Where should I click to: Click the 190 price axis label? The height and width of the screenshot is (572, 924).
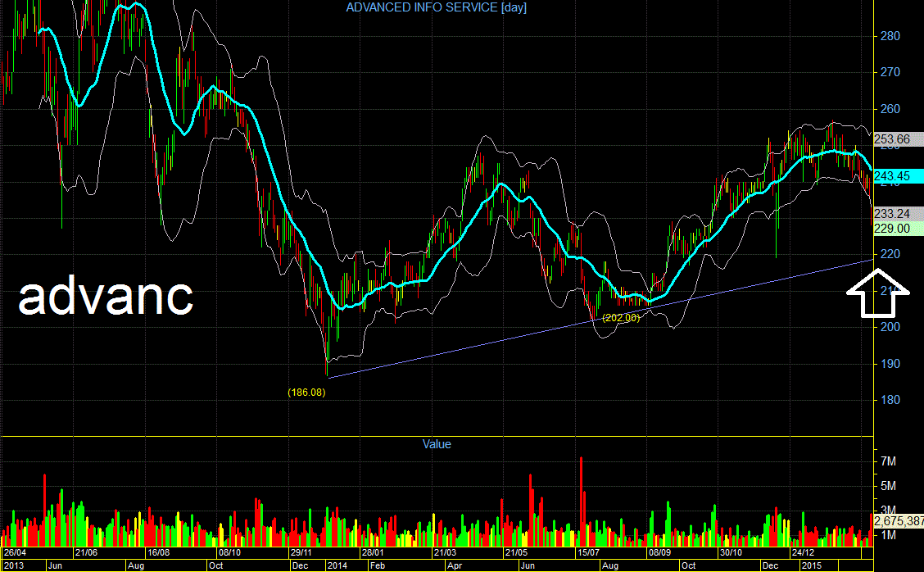[x=890, y=364]
